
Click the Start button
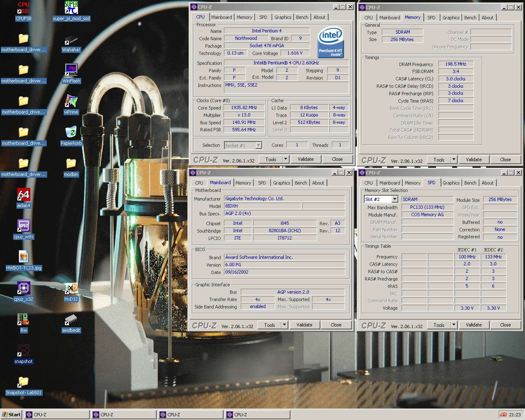pyautogui.click(x=11, y=415)
